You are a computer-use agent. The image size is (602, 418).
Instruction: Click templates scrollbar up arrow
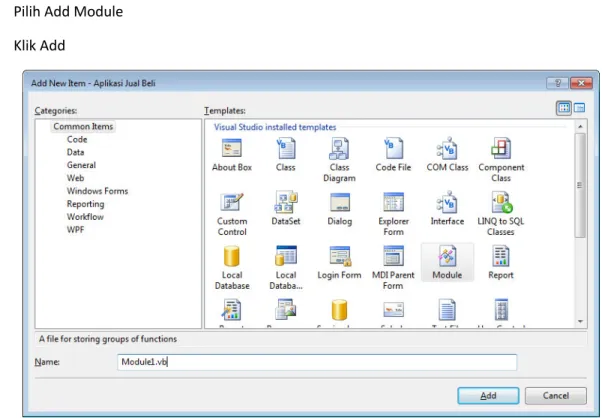click(580, 126)
